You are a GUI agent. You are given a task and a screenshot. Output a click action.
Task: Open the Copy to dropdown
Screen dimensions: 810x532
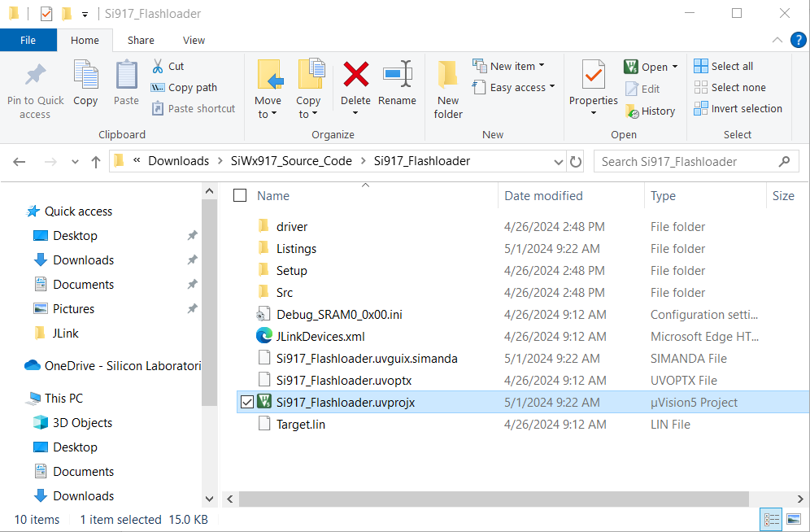click(x=308, y=107)
